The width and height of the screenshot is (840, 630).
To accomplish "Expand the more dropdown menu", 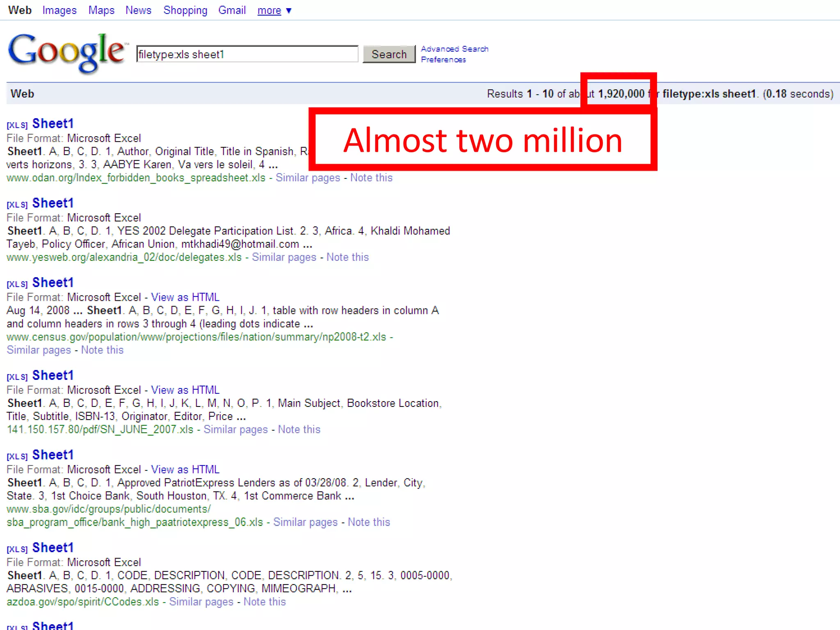I will 274,11.
